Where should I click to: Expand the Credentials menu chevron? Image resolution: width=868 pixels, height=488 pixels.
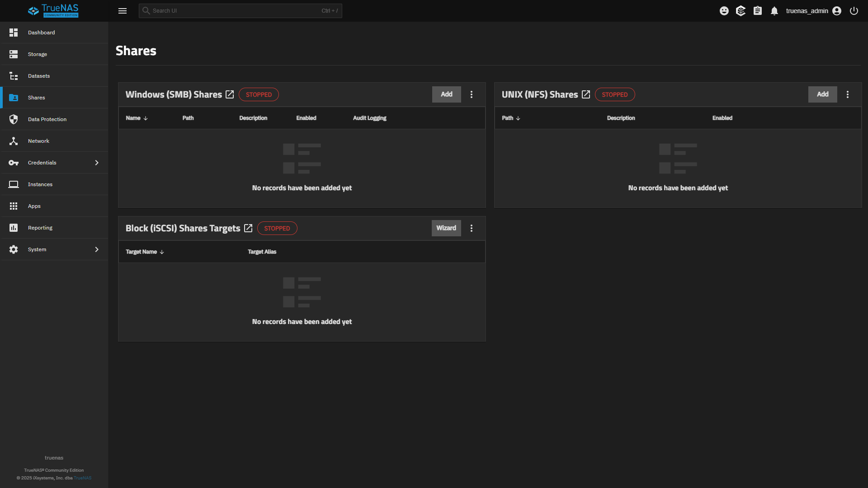(x=97, y=163)
